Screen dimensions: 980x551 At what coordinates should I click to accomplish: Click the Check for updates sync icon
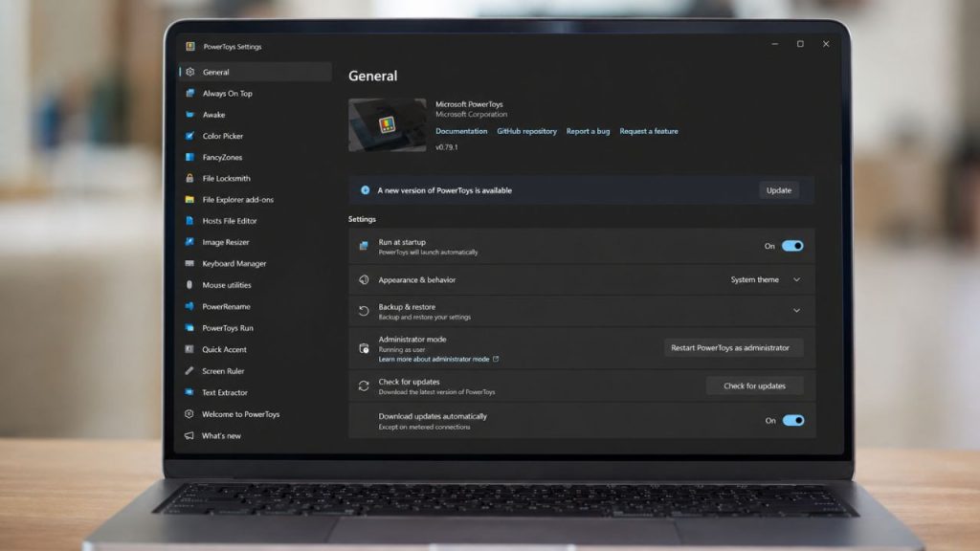[364, 386]
